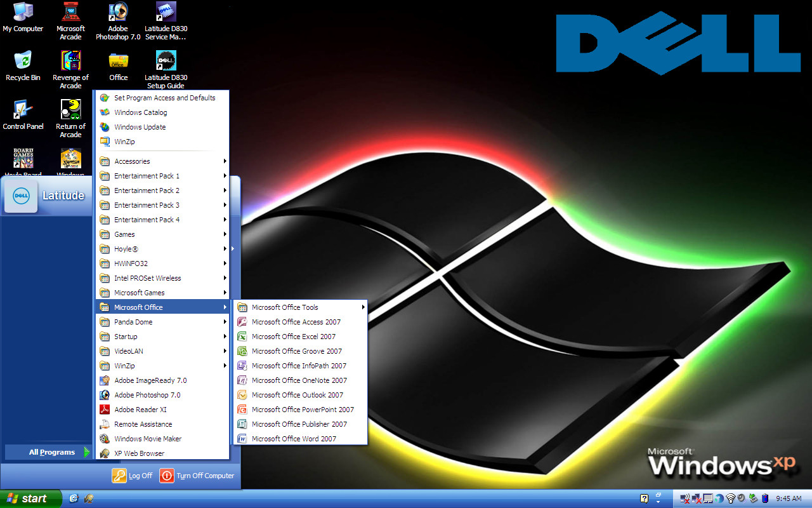Click the Windows Movie Maker icon in programs list

point(105,439)
